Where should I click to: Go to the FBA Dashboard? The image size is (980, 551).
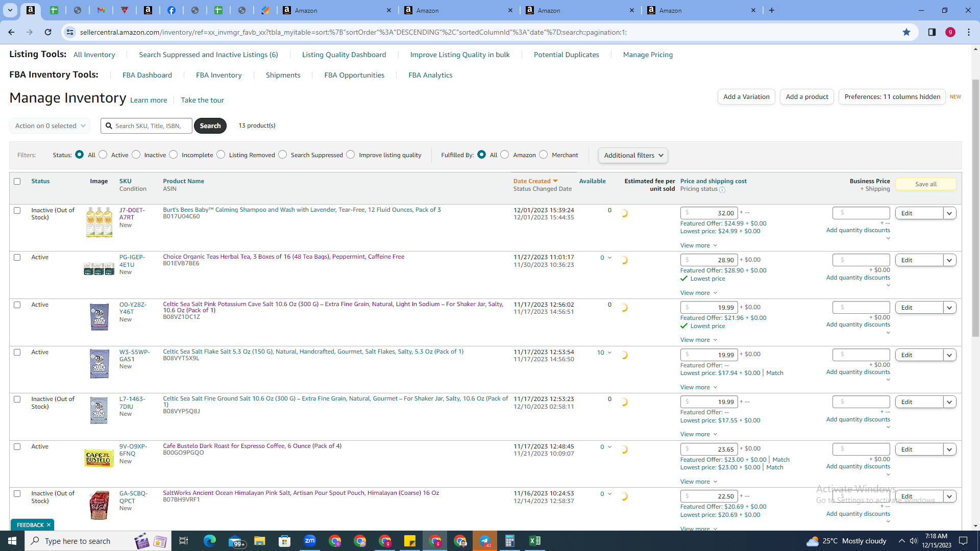tap(147, 75)
